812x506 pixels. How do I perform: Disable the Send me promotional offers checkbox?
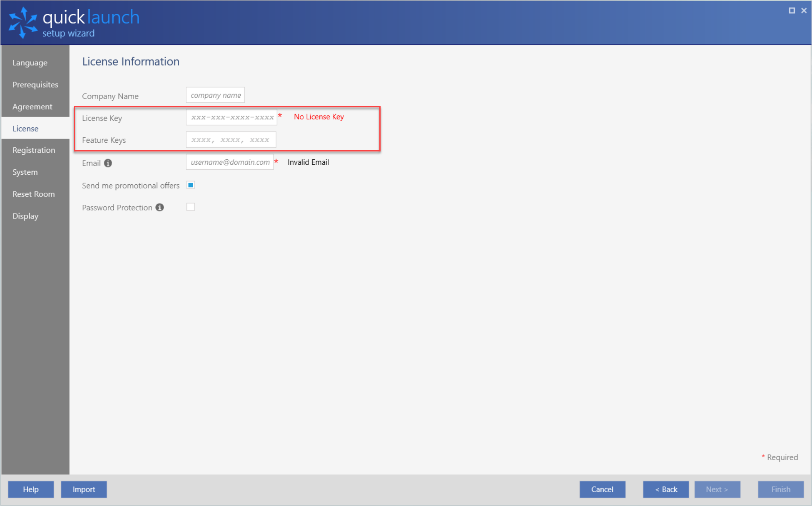(190, 185)
